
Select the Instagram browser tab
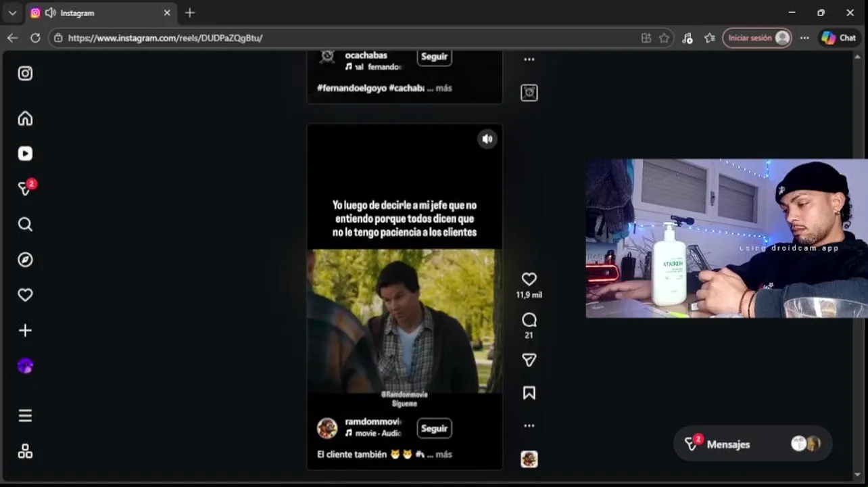(100, 13)
